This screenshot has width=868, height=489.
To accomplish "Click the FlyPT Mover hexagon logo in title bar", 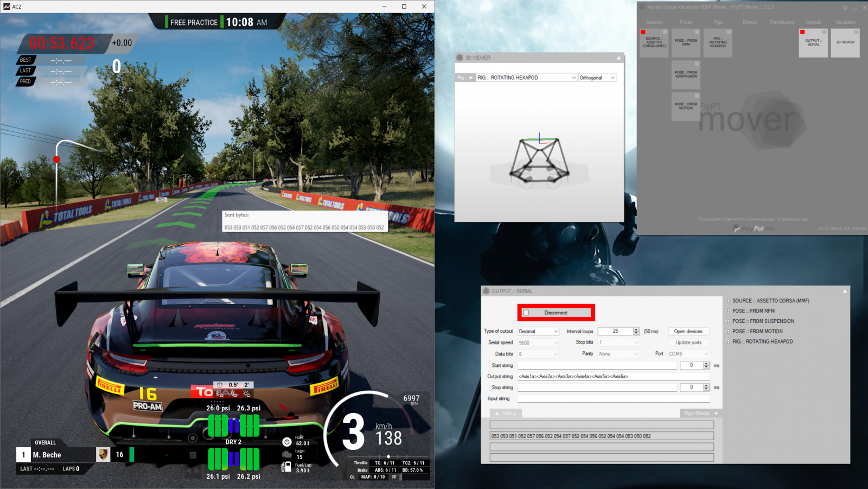I will [642, 7].
